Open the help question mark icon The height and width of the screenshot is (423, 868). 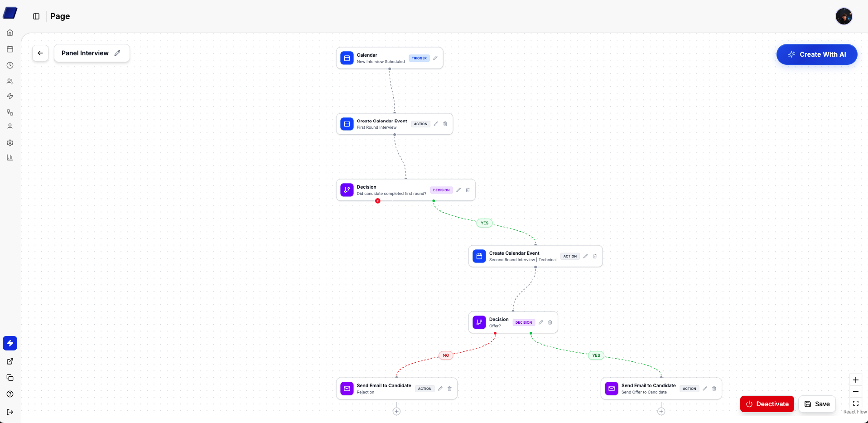point(10,394)
